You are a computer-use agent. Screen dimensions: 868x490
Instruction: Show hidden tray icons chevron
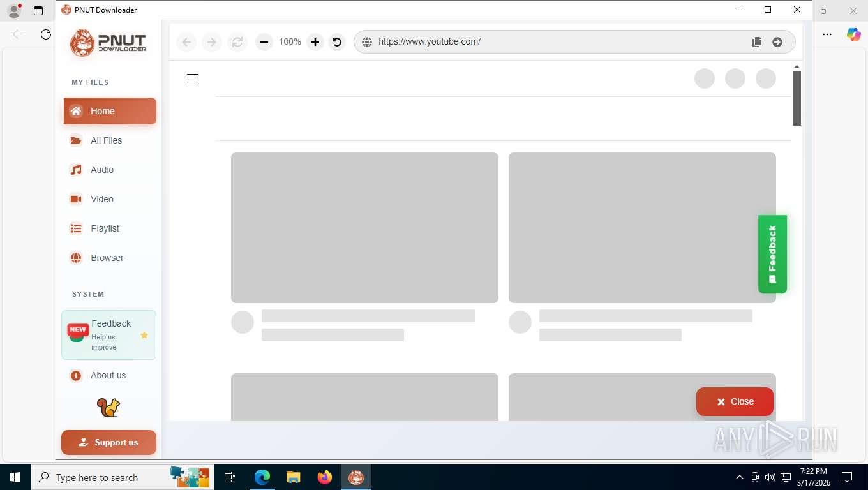(740, 477)
